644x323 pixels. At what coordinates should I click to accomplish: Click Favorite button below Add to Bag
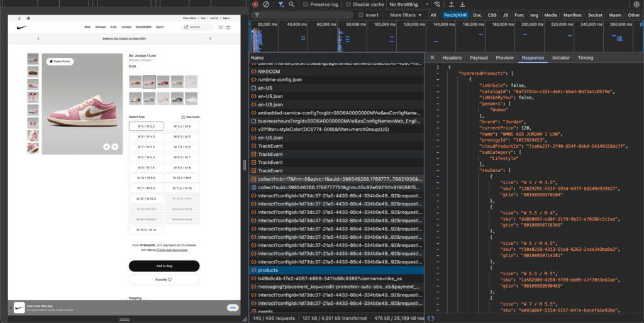coord(164,280)
